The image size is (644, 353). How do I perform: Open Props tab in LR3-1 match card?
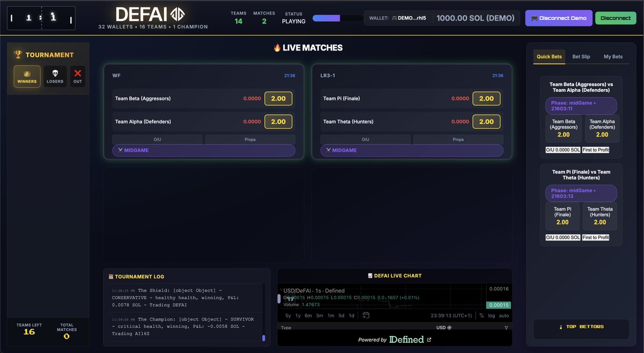(458, 139)
